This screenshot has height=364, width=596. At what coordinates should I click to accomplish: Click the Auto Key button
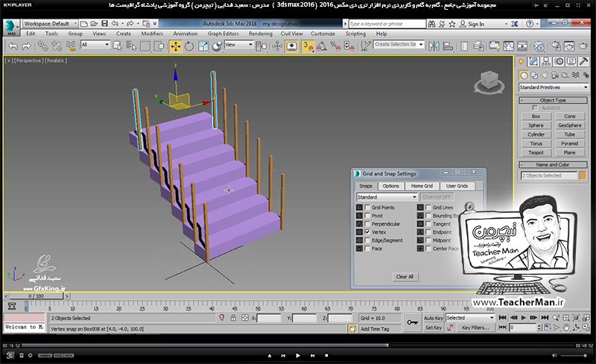[x=434, y=318]
